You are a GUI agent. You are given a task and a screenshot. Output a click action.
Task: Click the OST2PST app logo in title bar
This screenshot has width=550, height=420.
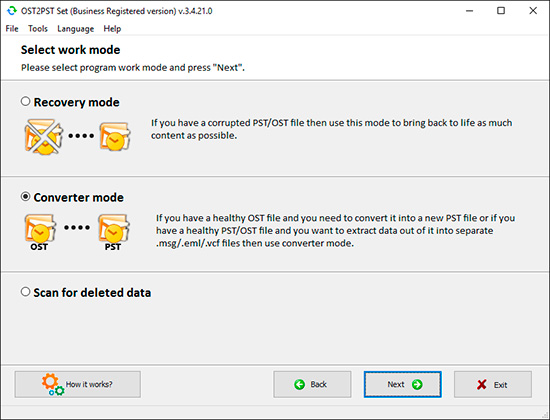click(x=12, y=11)
